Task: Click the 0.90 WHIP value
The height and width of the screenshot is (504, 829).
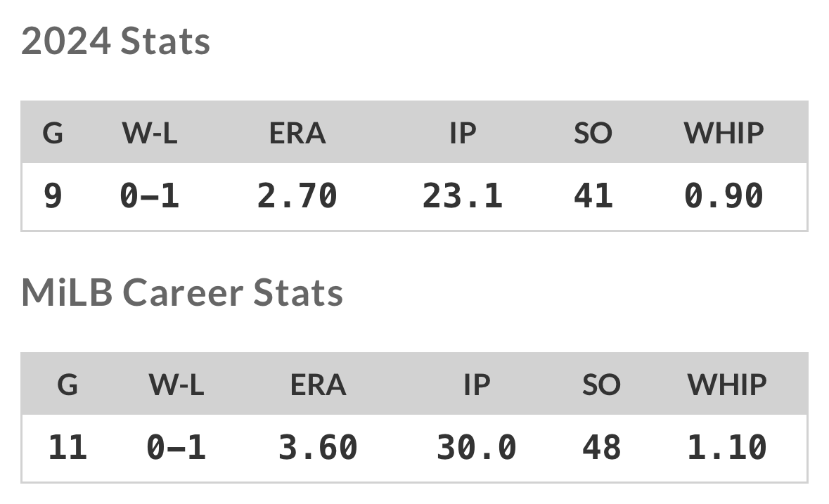Action: point(724,195)
